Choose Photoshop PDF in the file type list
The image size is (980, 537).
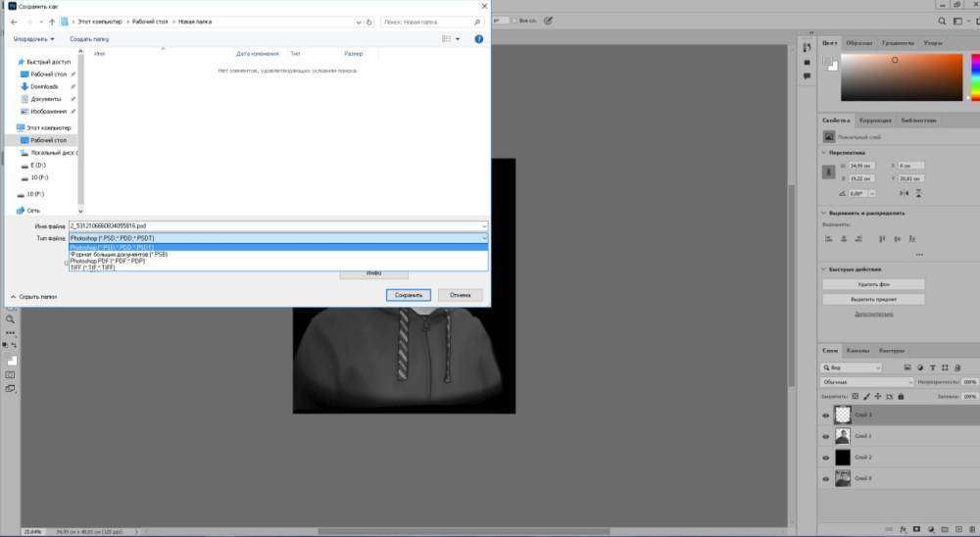pos(108,261)
